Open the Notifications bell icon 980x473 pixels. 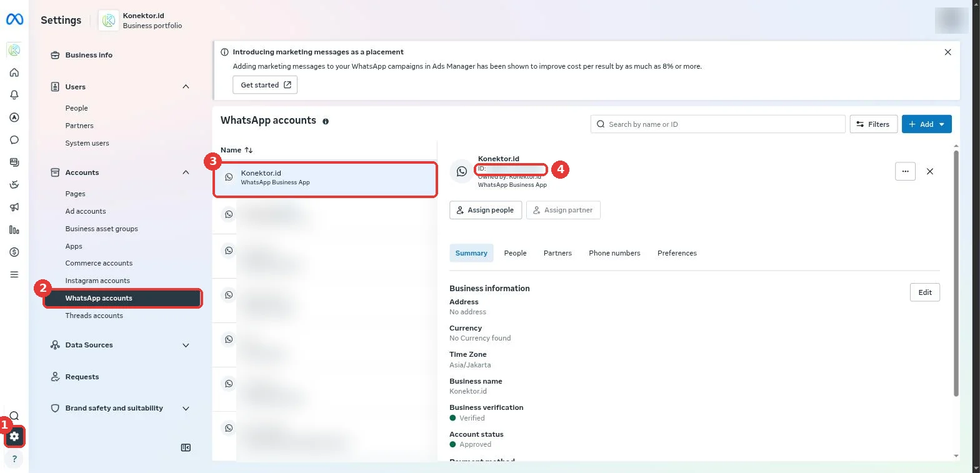point(14,95)
